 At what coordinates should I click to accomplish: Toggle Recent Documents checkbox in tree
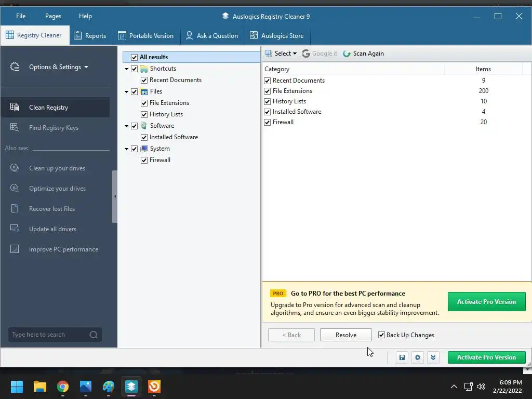coord(144,81)
